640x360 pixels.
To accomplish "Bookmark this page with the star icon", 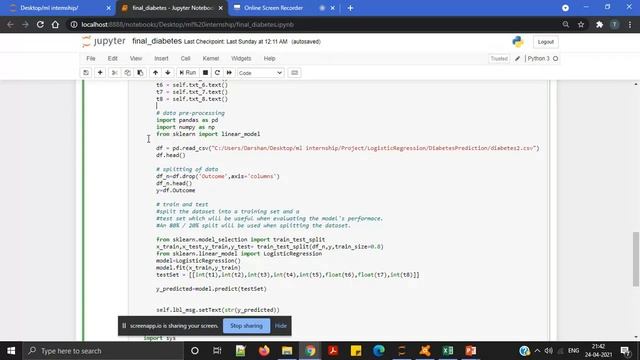I will 581,24.
